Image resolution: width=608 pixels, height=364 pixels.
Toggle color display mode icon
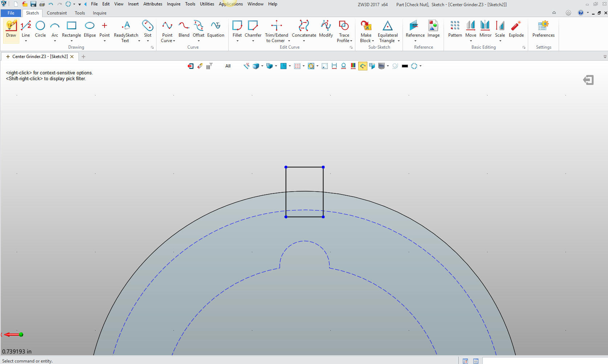(x=353, y=66)
